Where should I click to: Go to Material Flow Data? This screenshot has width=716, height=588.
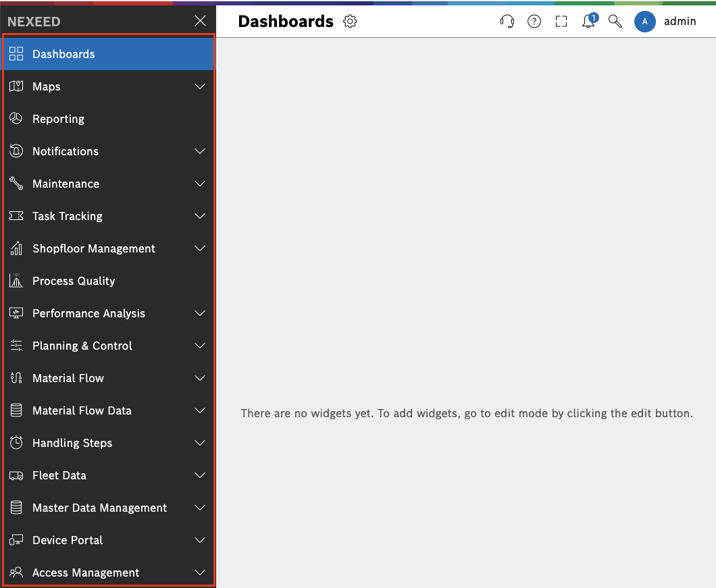(82, 410)
